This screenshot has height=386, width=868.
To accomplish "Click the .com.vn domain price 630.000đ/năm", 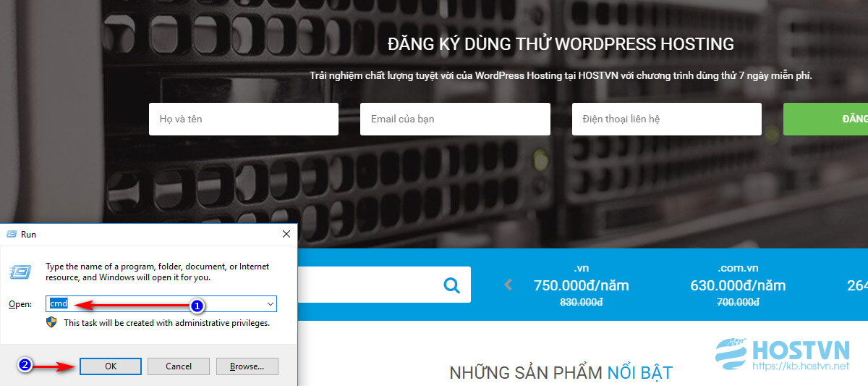I will [738, 285].
